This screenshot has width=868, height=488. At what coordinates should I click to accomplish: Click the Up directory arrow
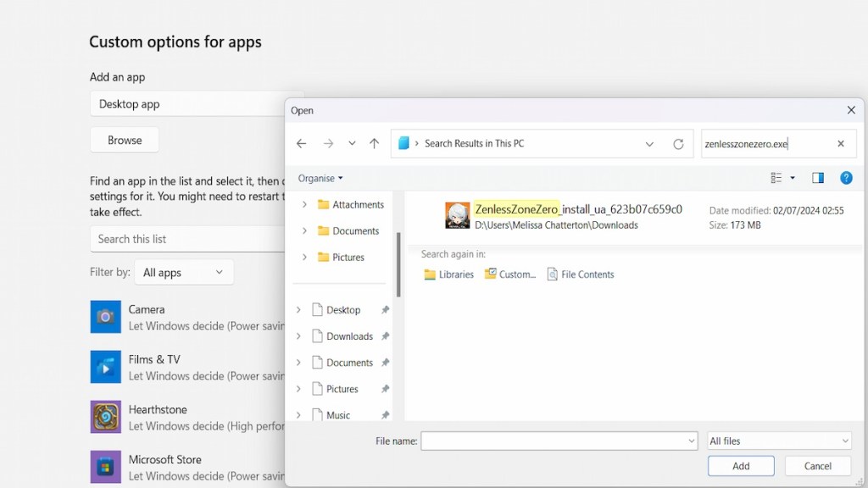[x=374, y=144]
